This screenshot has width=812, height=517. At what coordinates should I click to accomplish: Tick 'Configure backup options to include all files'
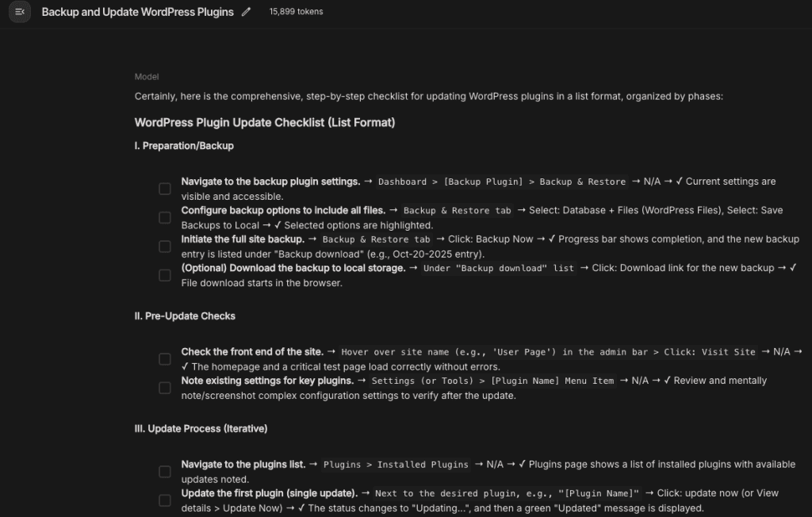click(165, 217)
